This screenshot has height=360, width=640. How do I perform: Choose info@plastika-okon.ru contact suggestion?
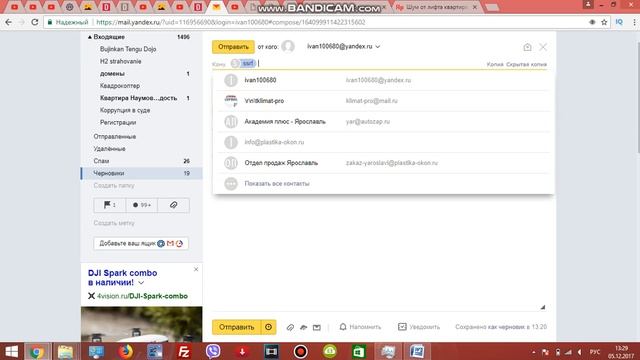[383, 142]
